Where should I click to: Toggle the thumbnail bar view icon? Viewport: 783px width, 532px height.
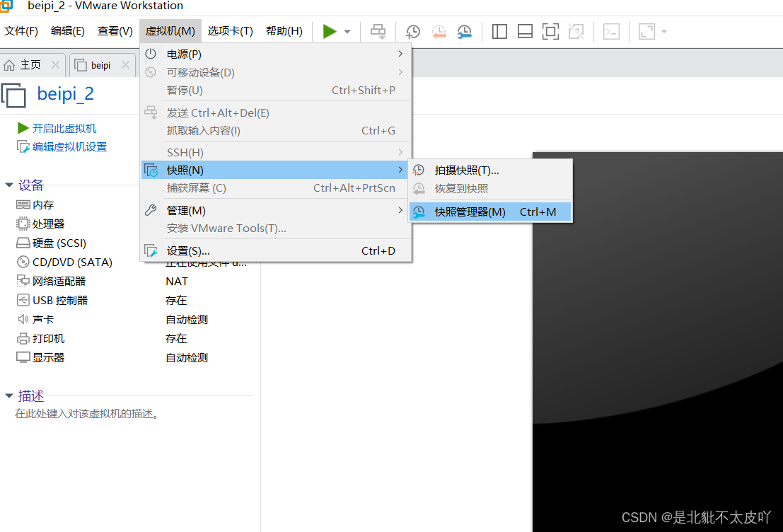click(525, 31)
